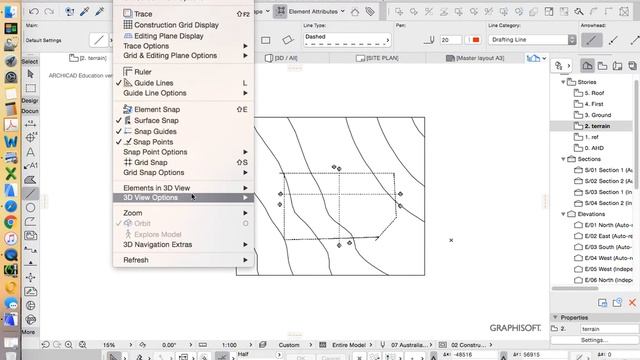The height and width of the screenshot is (360, 640).
Task: Click the Element Attributes toolbar icon
Action: (281, 11)
